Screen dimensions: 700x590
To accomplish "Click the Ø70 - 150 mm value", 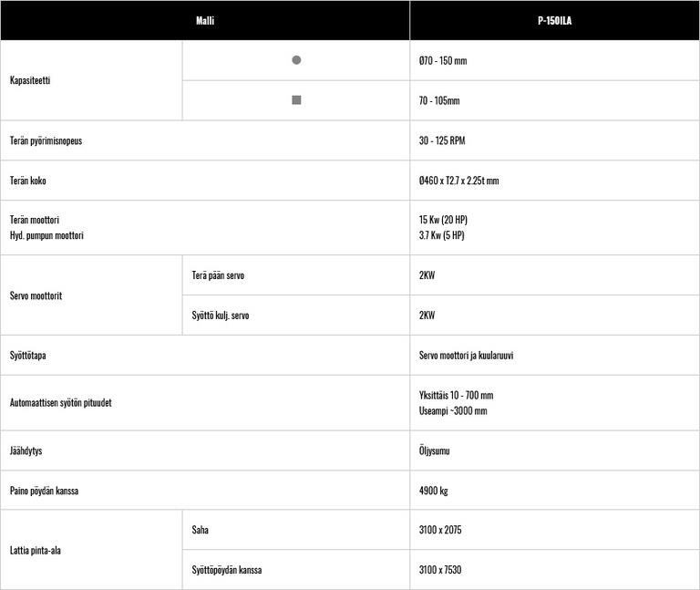I will [x=443, y=61].
